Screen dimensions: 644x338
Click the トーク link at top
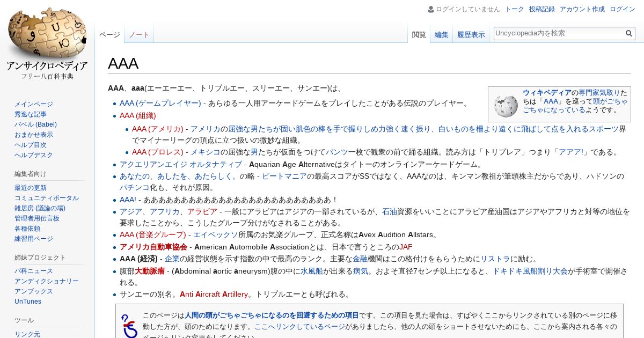tap(515, 9)
